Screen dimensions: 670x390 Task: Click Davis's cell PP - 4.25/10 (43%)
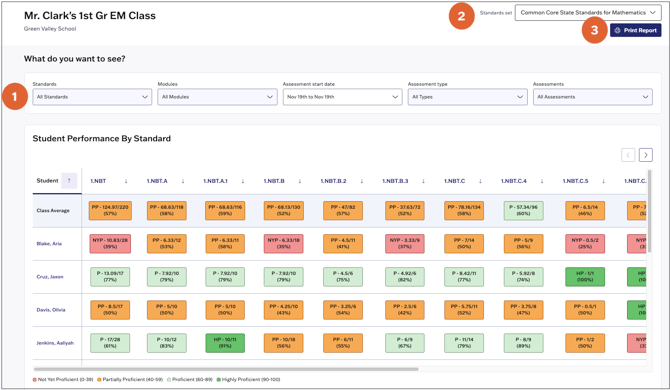point(284,310)
